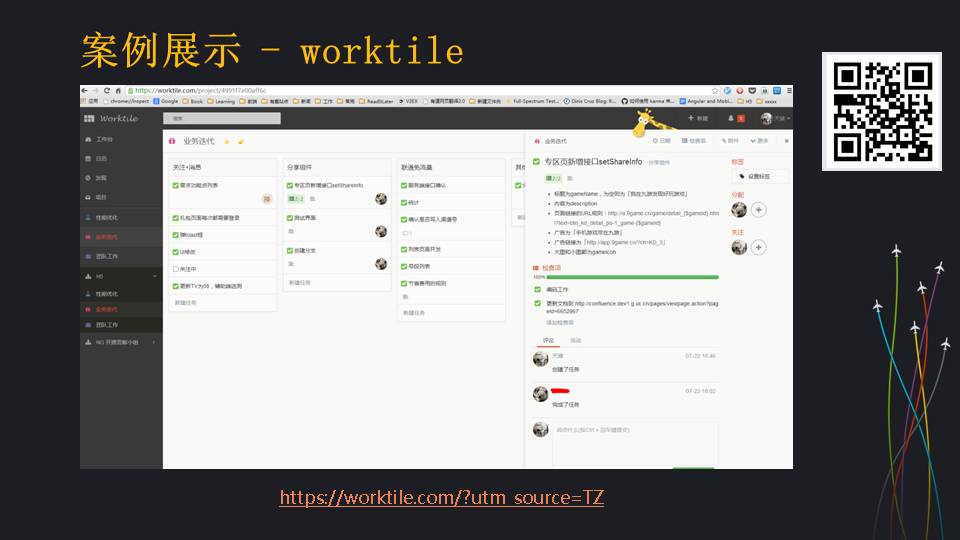Toggle the 专区页新增接口setShareInfo title checkbox
The height and width of the screenshot is (540, 960).
coord(536,161)
